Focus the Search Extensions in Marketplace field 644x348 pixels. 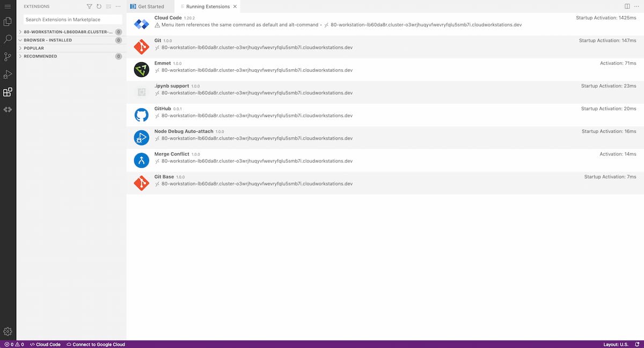(73, 19)
